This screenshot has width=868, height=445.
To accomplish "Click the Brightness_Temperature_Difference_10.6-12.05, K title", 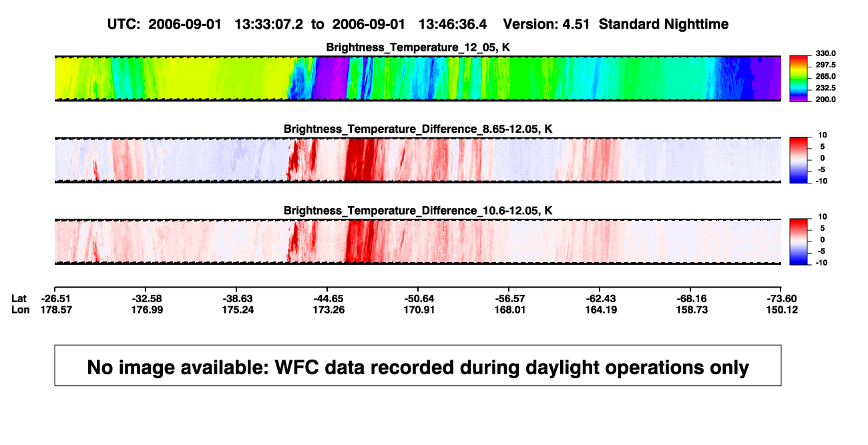I will point(418,210).
